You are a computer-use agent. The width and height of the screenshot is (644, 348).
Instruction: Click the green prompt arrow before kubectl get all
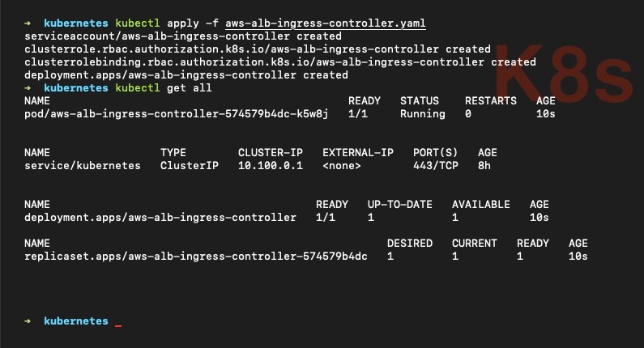click(28, 87)
